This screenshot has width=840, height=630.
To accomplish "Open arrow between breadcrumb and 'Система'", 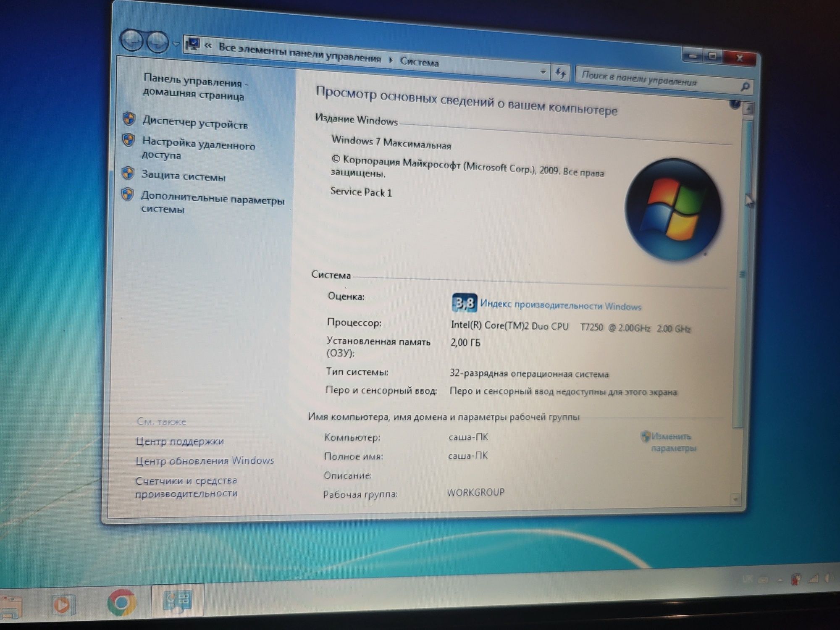I will click(x=391, y=60).
